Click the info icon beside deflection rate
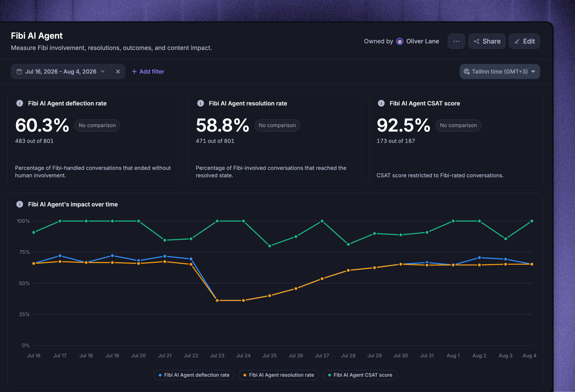This screenshot has width=575, height=392. 20,103
